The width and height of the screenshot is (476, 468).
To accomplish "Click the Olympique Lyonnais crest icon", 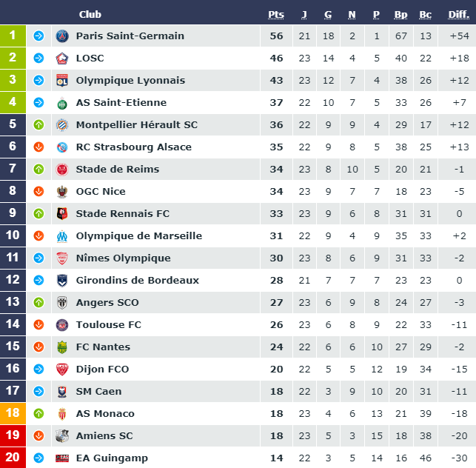I will coord(62,80).
